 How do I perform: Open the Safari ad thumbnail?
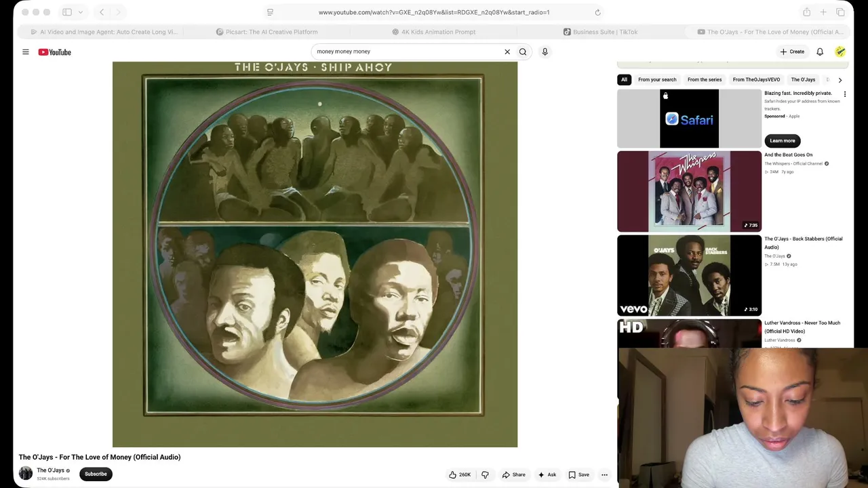click(689, 119)
